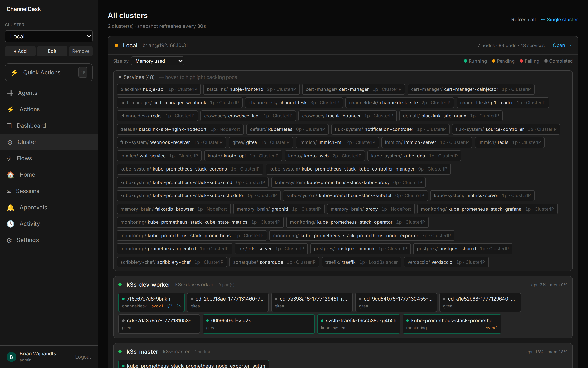Open the CLUSTER dropdown showing Local

click(x=49, y=36)
